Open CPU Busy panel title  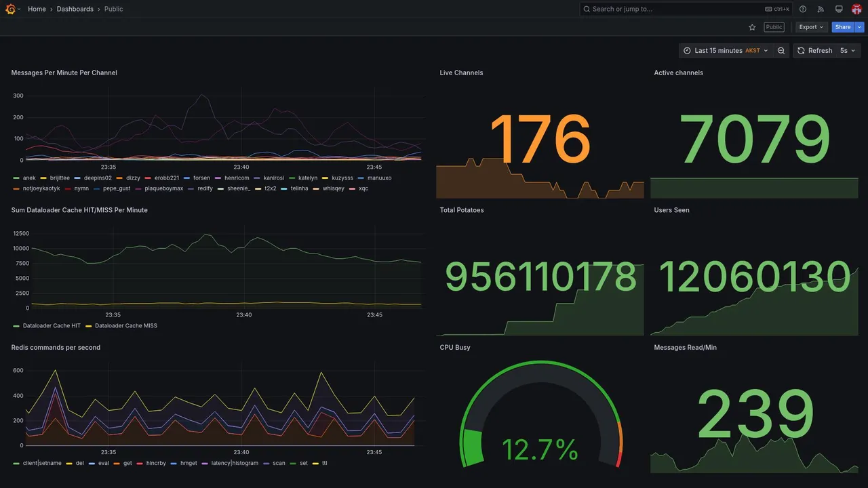(455, 348)
